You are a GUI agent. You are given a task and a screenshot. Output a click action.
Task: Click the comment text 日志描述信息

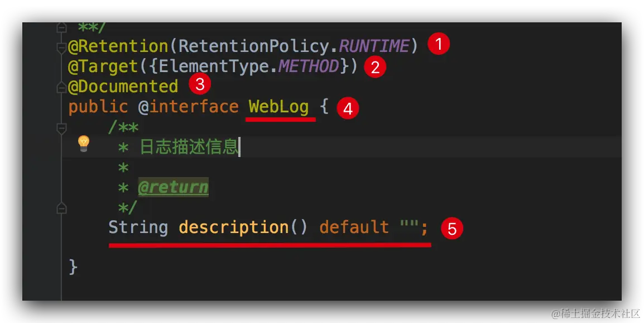click(x=189, y=147)
